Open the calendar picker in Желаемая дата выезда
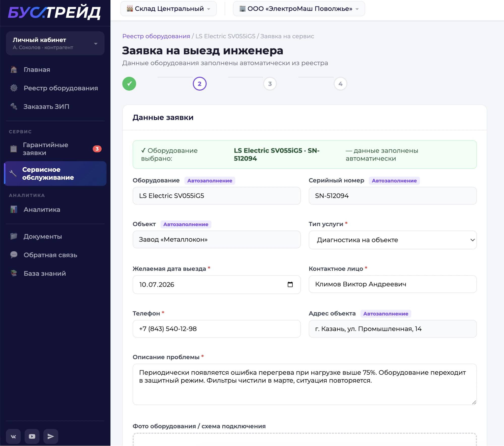 click(x=290, y=284)
